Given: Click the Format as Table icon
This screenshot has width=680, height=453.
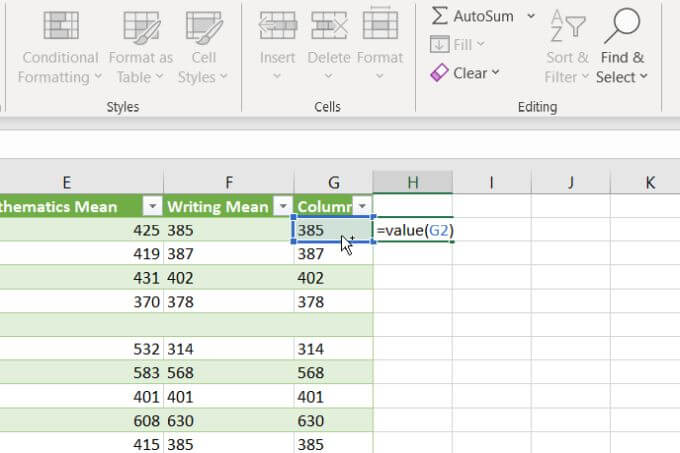Looking at the screenshot, I should click(x=140, y=27).
